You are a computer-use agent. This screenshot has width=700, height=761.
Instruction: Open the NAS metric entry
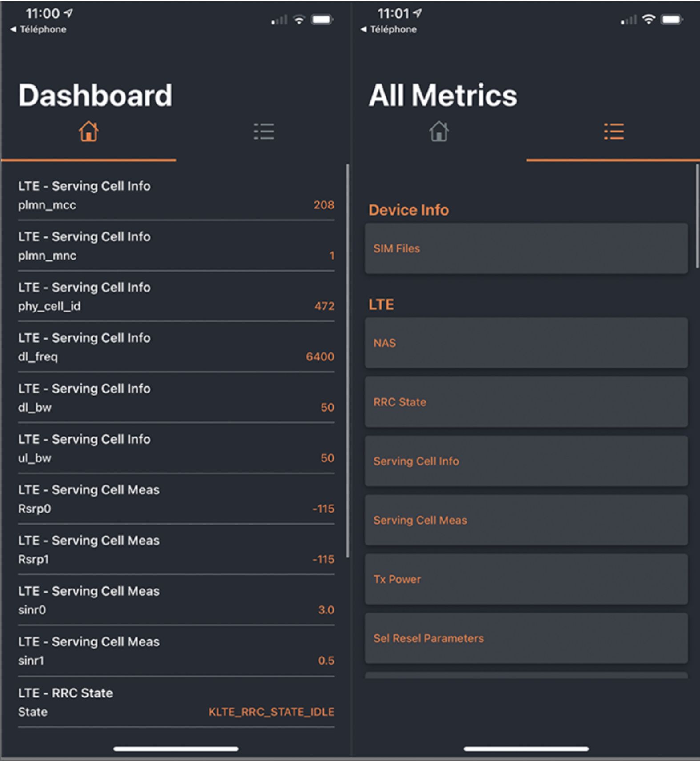click(526, 343)
